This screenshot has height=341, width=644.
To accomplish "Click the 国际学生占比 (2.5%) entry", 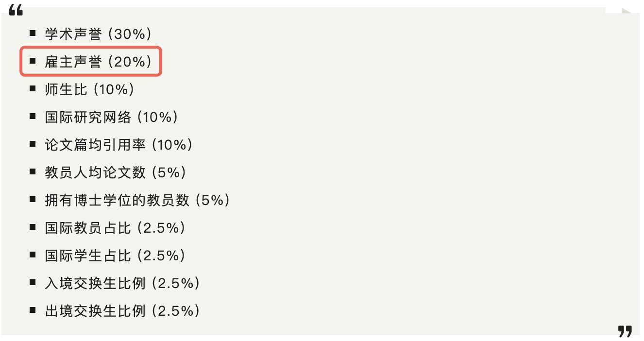I will click(115, 256).
